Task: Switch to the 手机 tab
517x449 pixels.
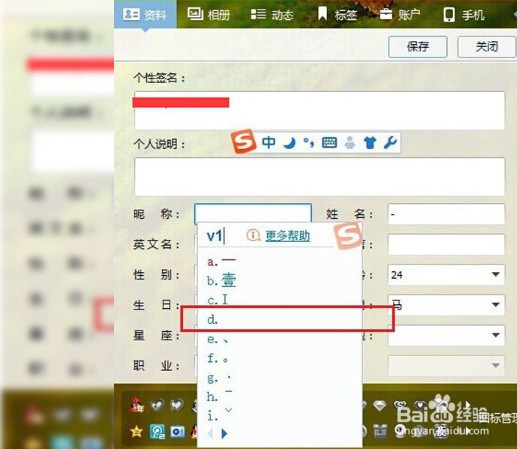Action: coord(464,14)
